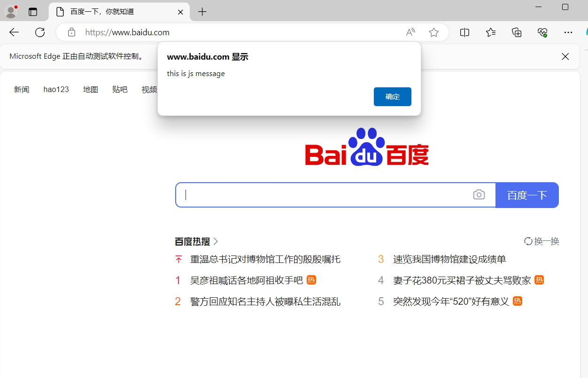The width and height of the screenshot is (588, 378).
Task: Refresh the current page
Action: [40, 32]
